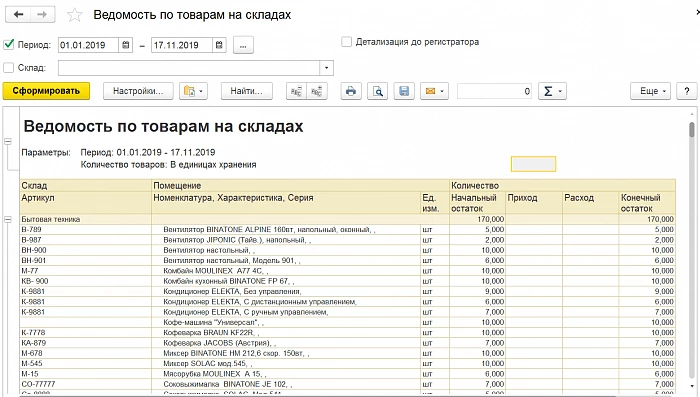The width and height of the screenshot is (700, 397).
Task: Save report with floppy disk icon
Action: click(x=404, y=91)
